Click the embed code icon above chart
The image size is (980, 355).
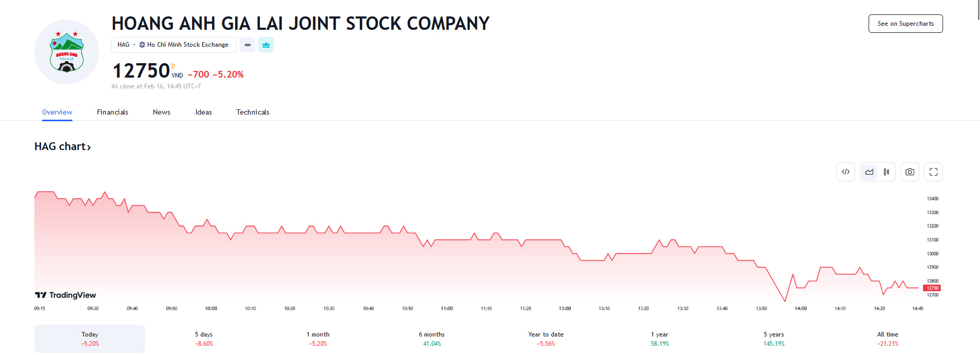846,172
